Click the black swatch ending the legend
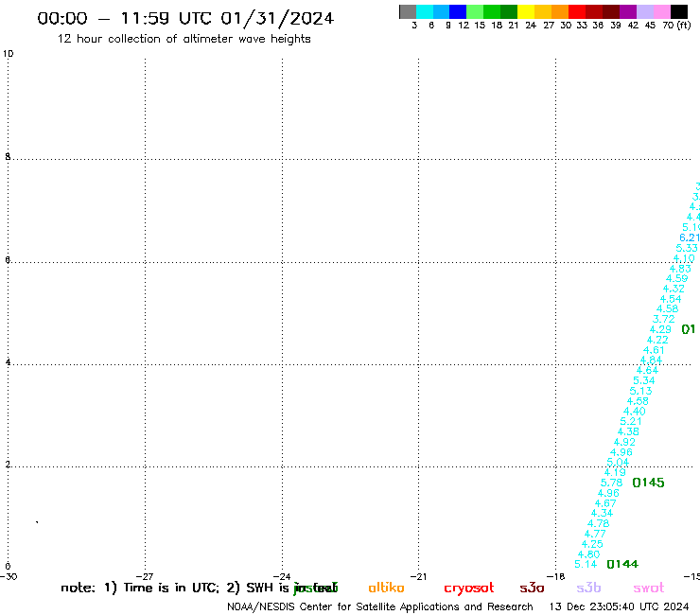This screenshot has height=615, width=700. [x=679, y=11]
